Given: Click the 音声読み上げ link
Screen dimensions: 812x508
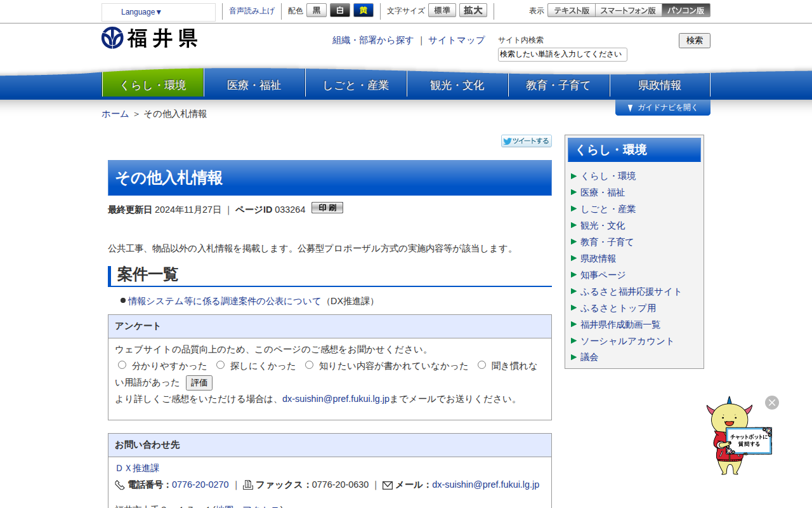Looking at the screenshot, I should 252,11.
